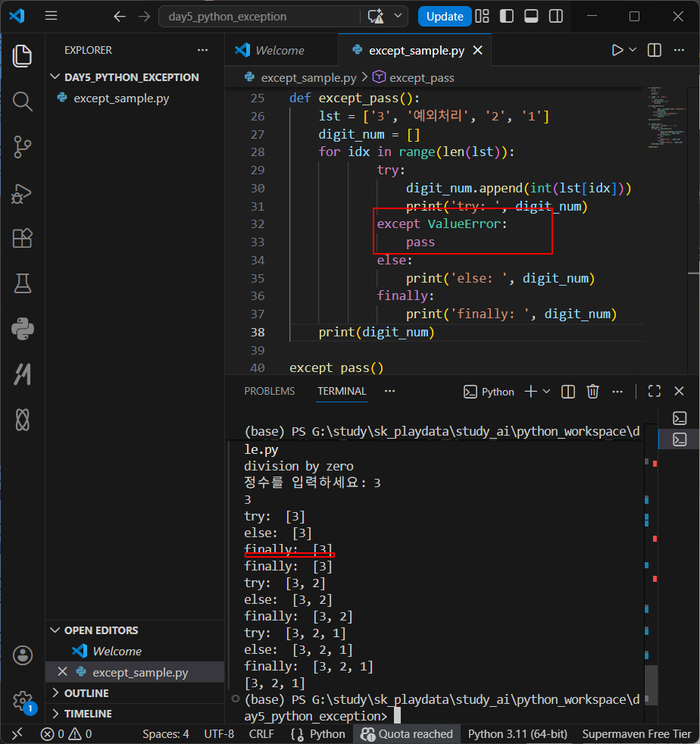Close the except_sample.py tab
The height and width of the screenshot is (744, 700).
478,50
